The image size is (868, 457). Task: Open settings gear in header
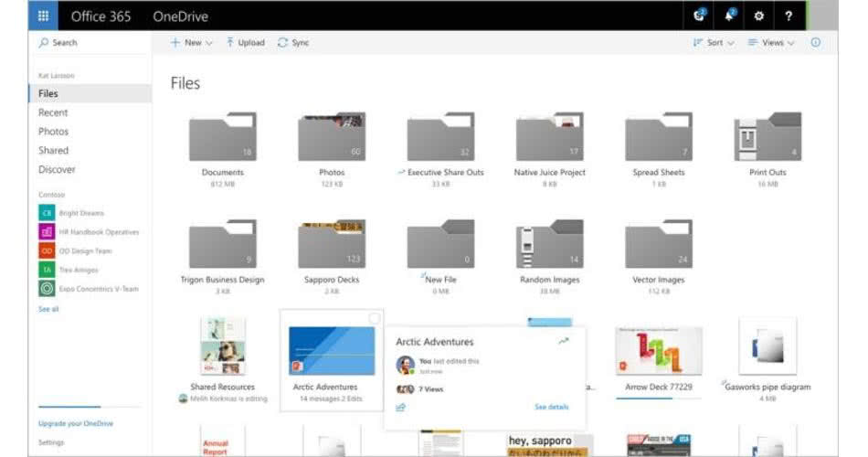(x=759, y=16)
